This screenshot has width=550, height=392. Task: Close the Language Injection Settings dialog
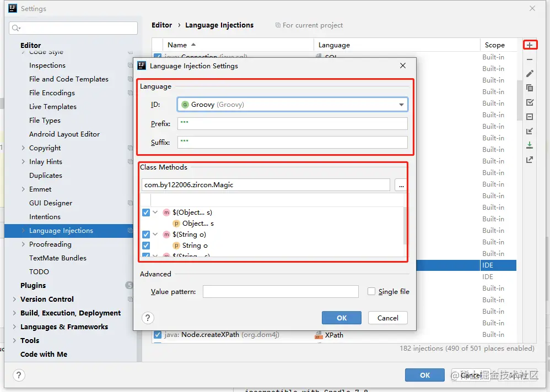(x=403, y=66)
